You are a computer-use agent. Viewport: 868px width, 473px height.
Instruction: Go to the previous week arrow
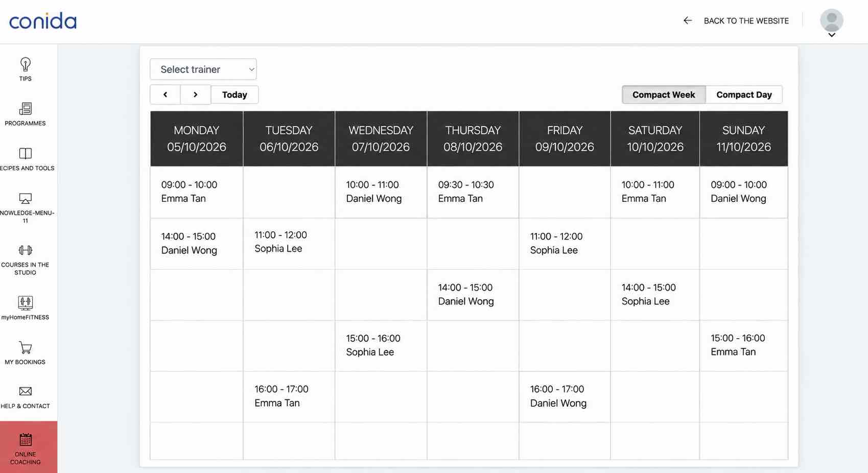[x=165, y=94]
